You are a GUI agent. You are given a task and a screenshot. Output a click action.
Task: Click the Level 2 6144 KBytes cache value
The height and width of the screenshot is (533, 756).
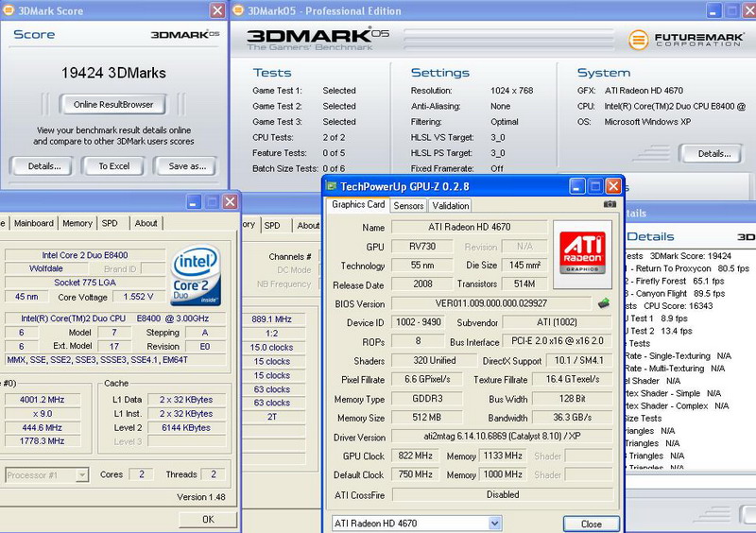[x=186, y=427]
